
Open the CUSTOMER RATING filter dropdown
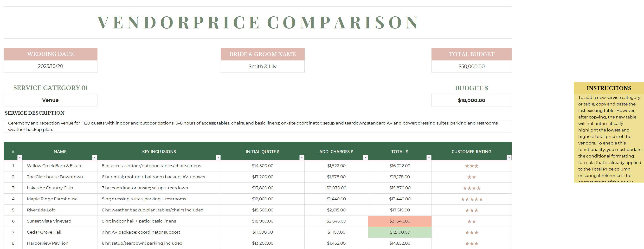[509, 157]
